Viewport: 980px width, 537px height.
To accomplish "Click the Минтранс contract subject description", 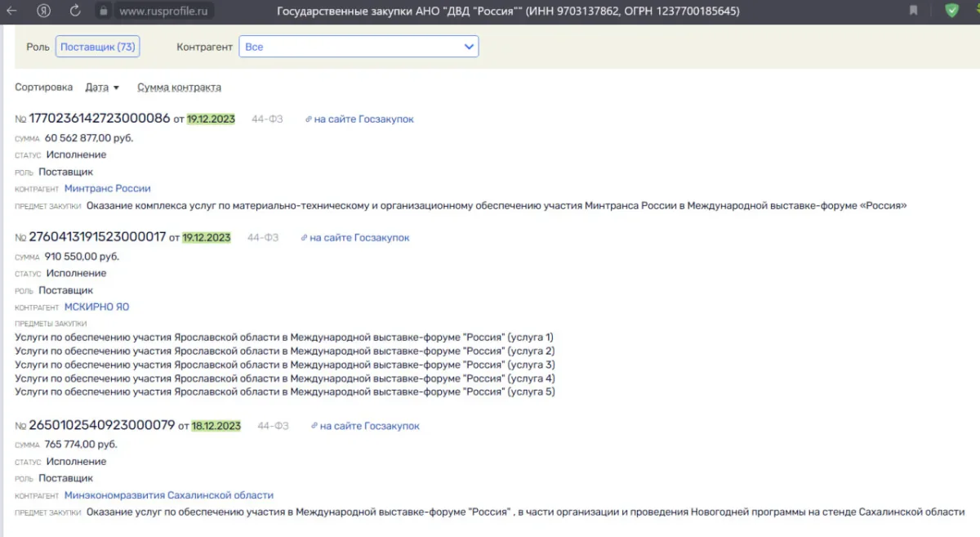I will coord(497,206).
